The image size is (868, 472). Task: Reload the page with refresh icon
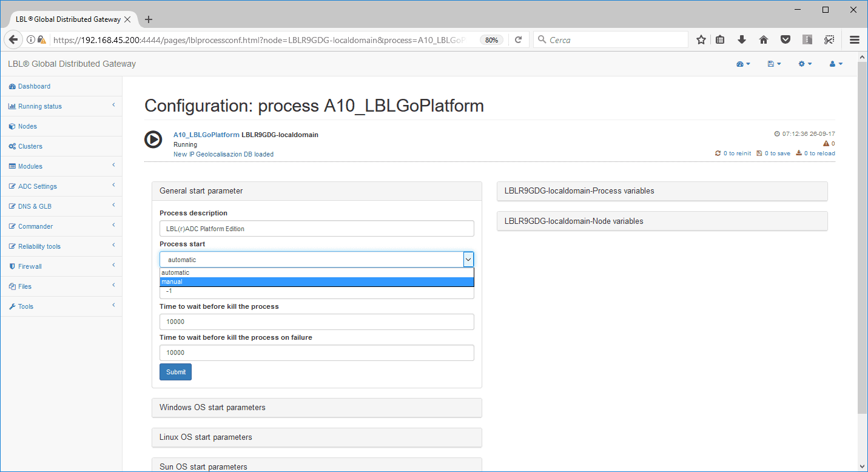tap(518, 39)
